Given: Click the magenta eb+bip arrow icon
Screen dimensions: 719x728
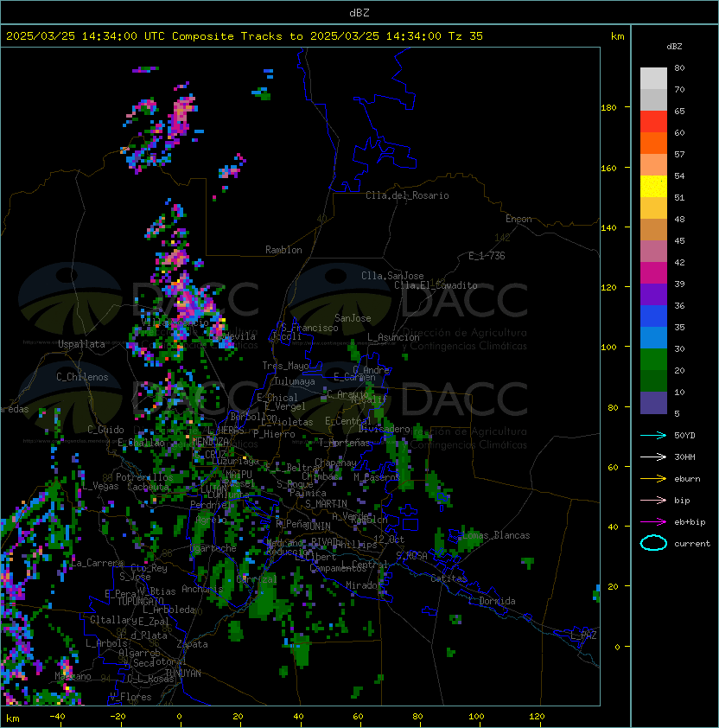Looking at the screenshot, I should click(653, 522).
